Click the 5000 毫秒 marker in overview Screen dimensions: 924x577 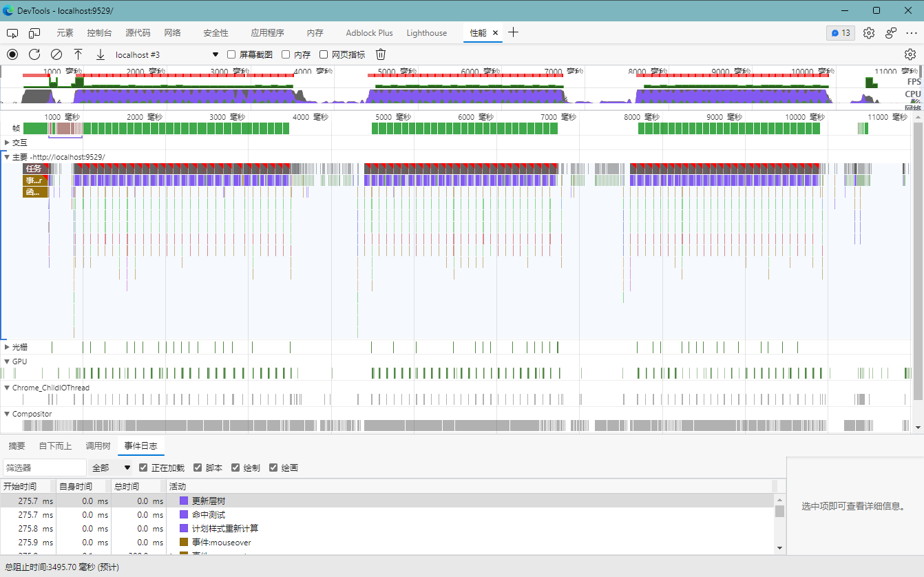(x=398, y=71)
